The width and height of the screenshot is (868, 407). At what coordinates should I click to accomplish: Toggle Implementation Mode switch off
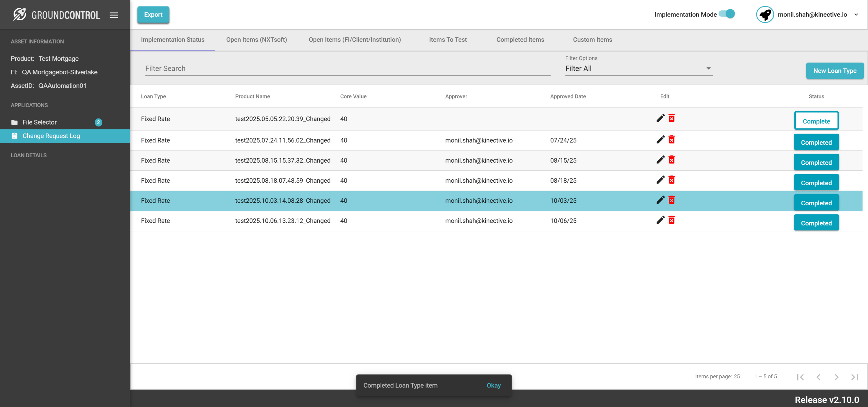(x=727, y=14)
